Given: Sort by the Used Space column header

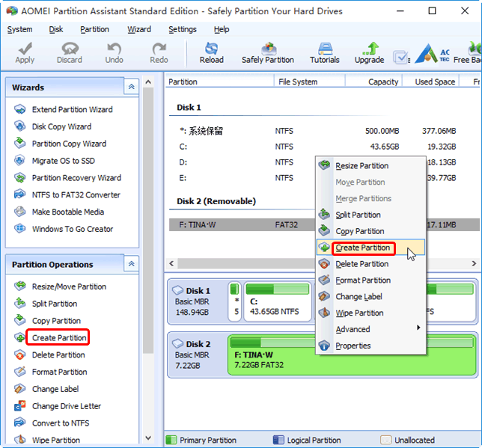Looking at the screenshot, I should point(430,82).
